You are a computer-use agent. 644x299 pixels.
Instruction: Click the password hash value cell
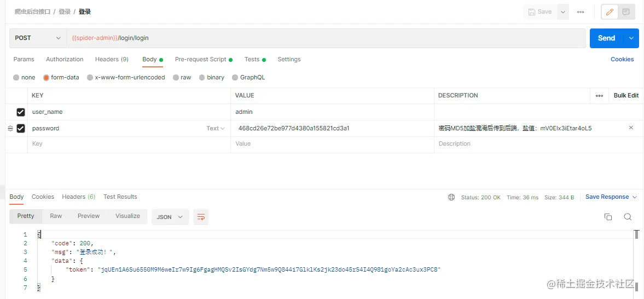(332, 128)
